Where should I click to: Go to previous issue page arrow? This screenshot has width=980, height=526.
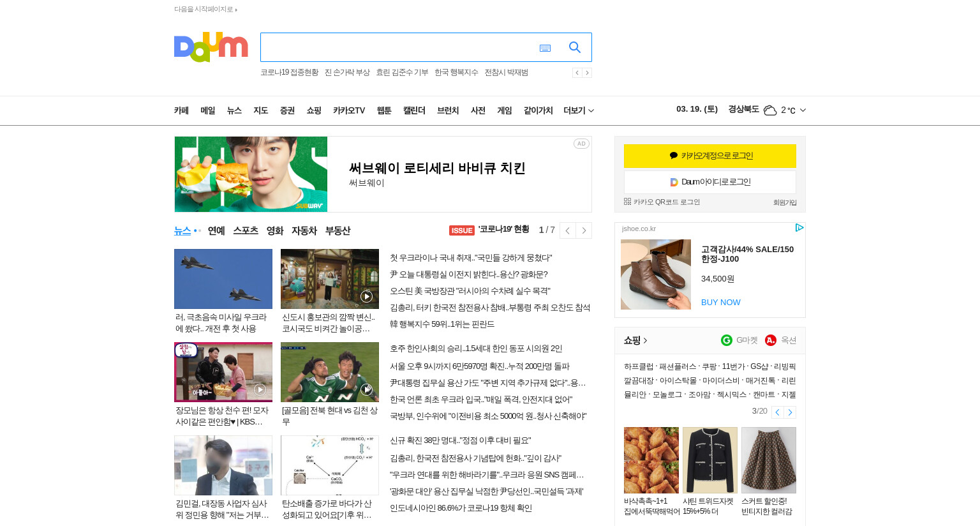point(567,230)
